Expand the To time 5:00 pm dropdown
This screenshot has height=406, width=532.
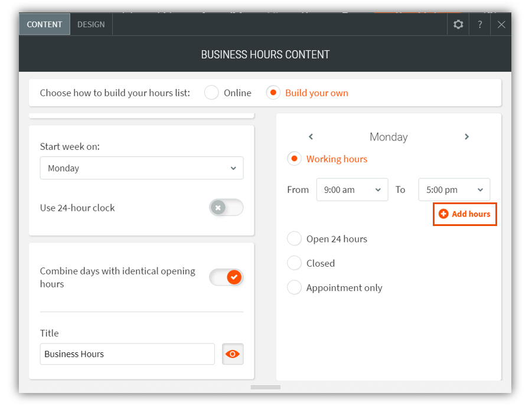[x=454, y=190]
